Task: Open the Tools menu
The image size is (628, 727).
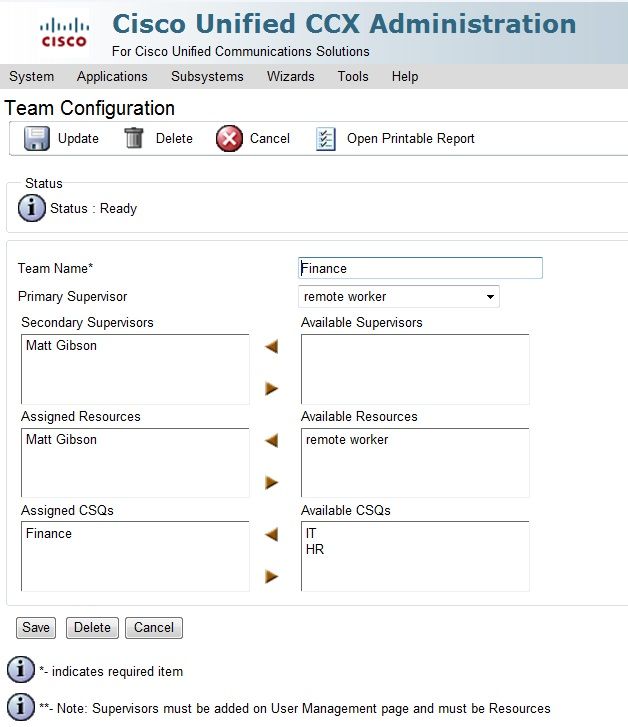Action: (353, 77)
